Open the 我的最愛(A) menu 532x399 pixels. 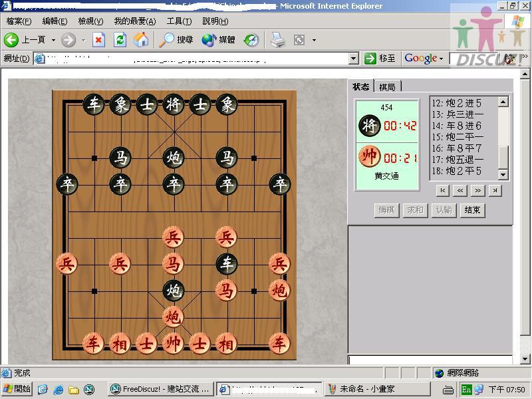click(135, 21)
